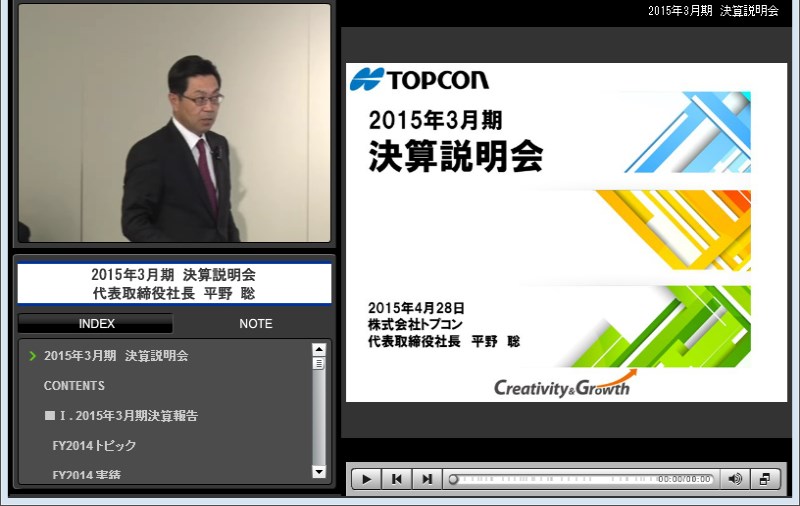
Task: Select the FY2014 実績 index entry
Action: (x=86, y=474)
